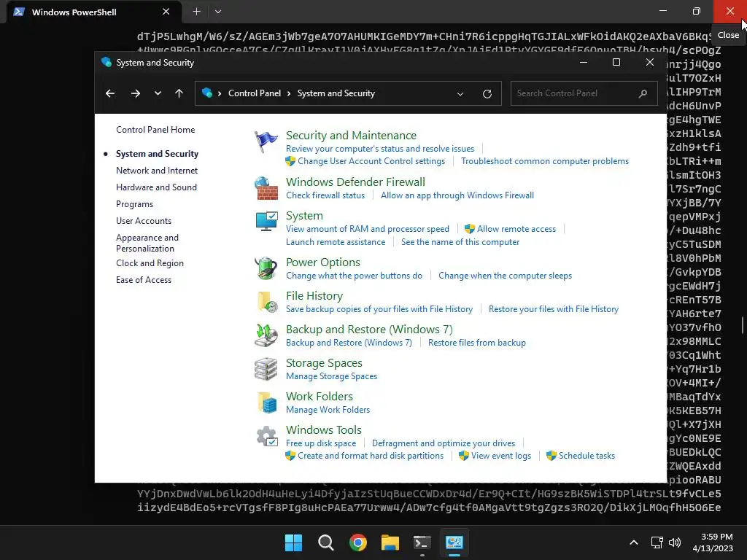Close the Windows PowerShell tab
The width and height of the screenshot is (747, 560).
[166, 12]
